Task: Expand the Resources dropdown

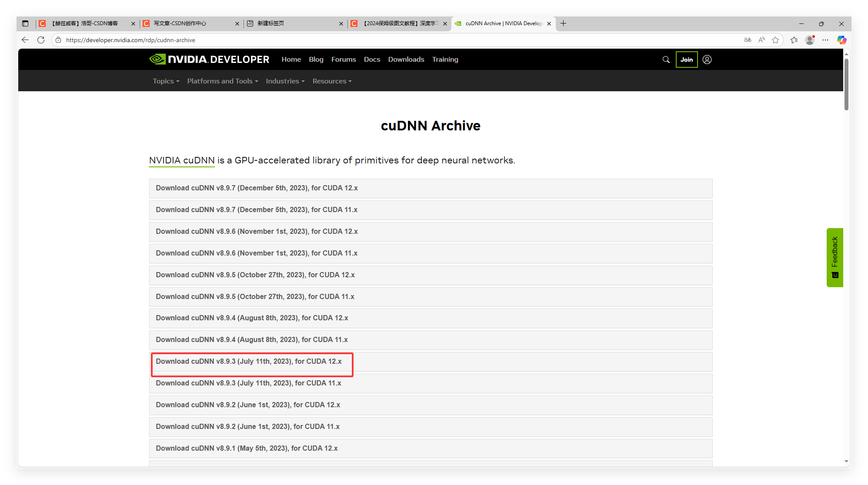Action: (x=332, y=81)
